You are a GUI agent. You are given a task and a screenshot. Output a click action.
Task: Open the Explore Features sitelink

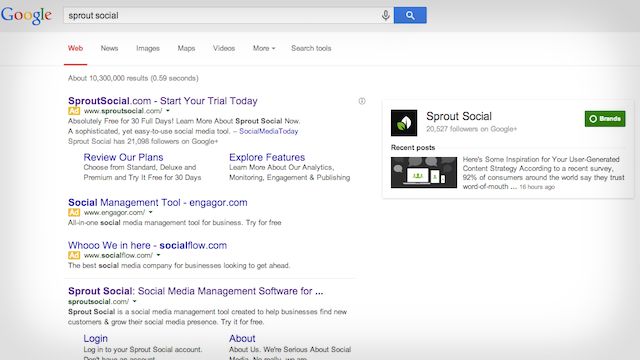(267, 157)
